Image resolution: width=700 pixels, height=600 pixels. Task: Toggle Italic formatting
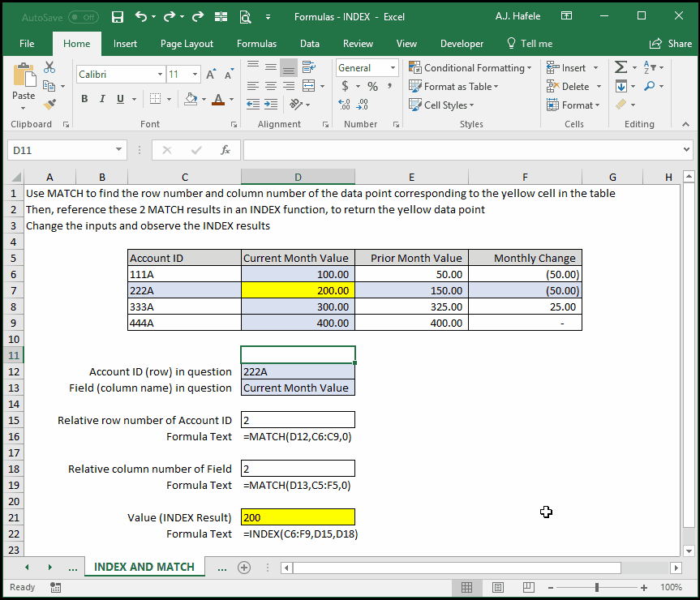pyautogui.click(x=102, y=99)
